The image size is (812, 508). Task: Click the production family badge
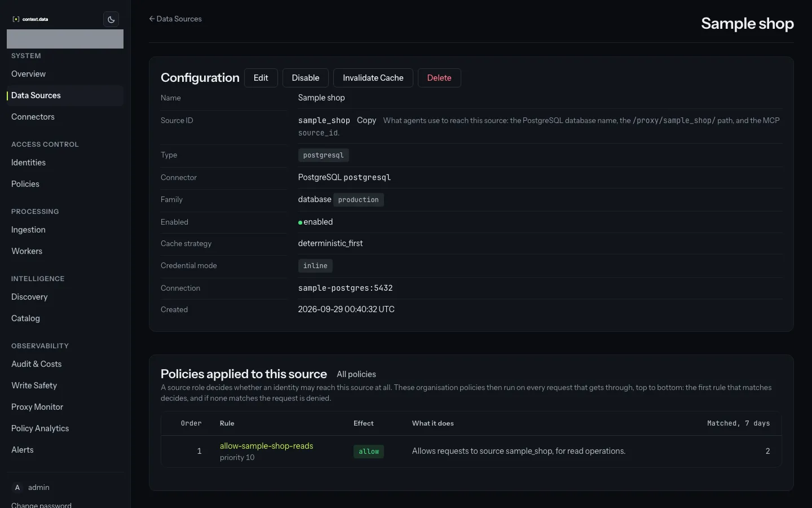[359, 200]
